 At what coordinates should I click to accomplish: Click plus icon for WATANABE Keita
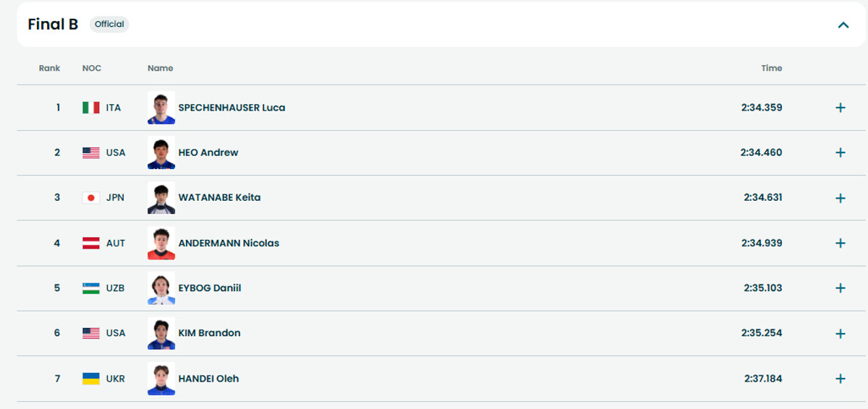tap(841, 198)
